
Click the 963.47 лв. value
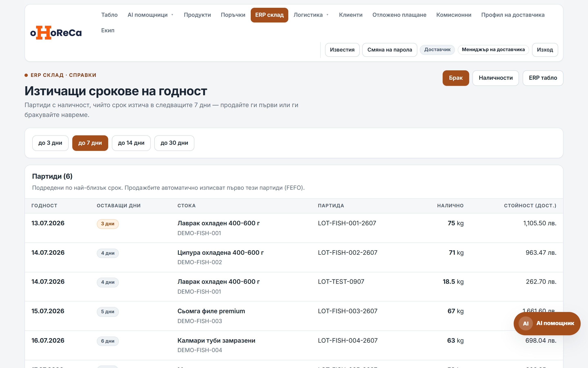click(x=541, y=252)
